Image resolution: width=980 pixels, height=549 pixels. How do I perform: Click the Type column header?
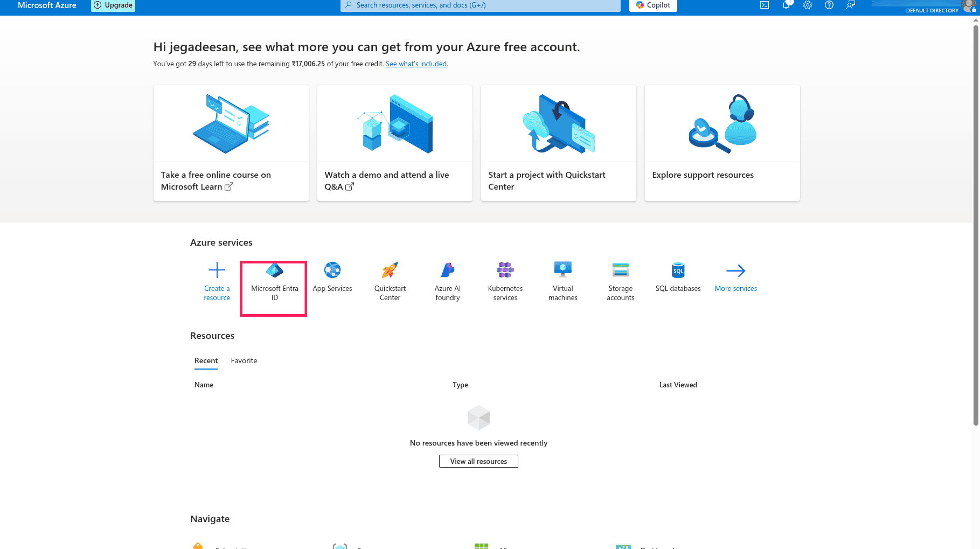tap(461, 385)
